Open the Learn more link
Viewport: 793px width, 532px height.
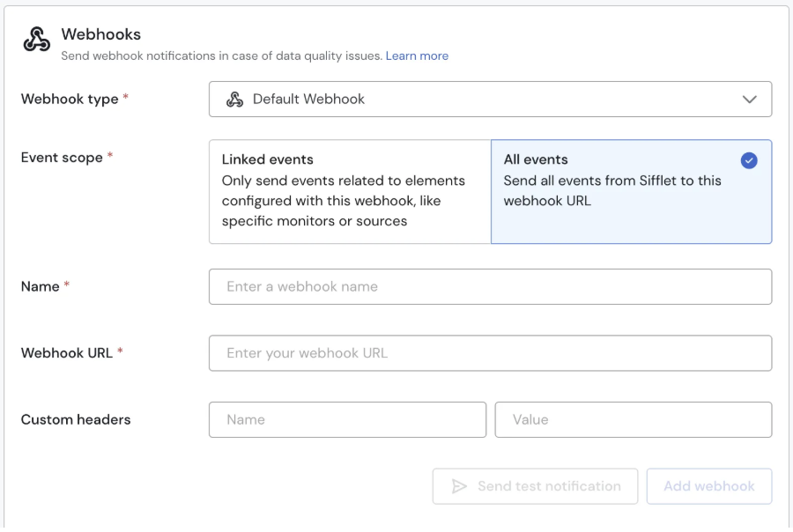point(417,55)
